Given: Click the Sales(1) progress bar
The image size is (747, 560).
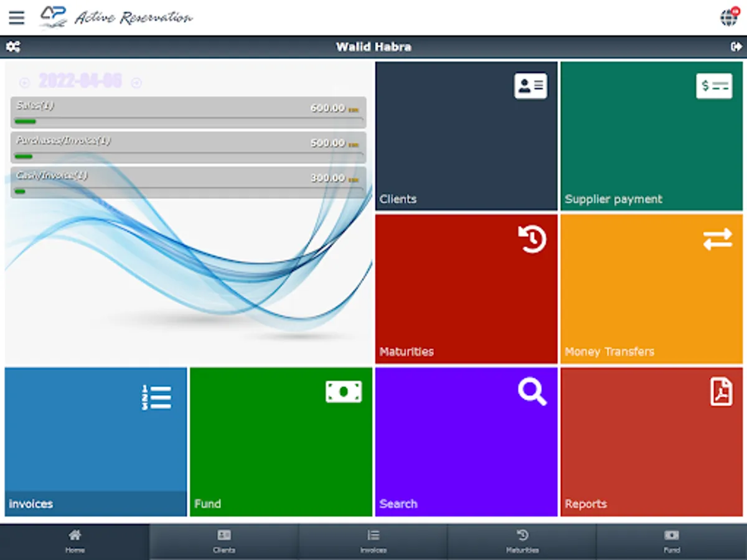Looking at the screenshot, I should (188, 112).
